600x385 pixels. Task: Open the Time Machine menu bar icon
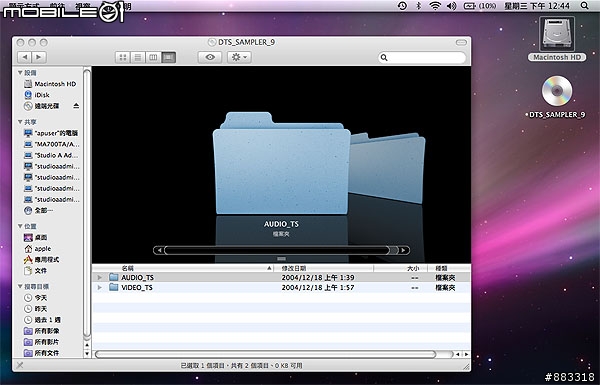tap(402, 6)
